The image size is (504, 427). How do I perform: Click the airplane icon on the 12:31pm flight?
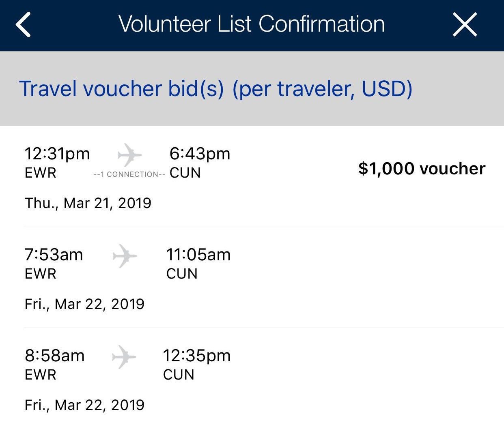point(129,154)
